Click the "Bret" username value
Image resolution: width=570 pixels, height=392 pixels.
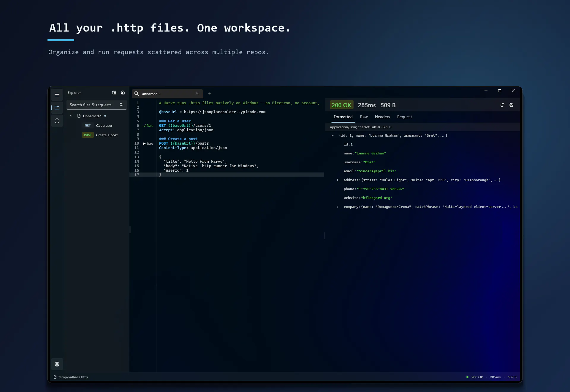tap(369, 162)
